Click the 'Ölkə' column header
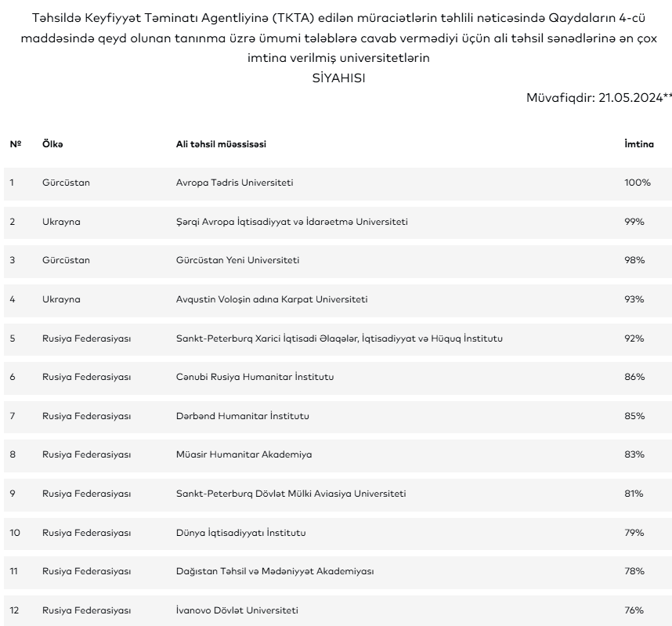672x626 pixels. 52,144
